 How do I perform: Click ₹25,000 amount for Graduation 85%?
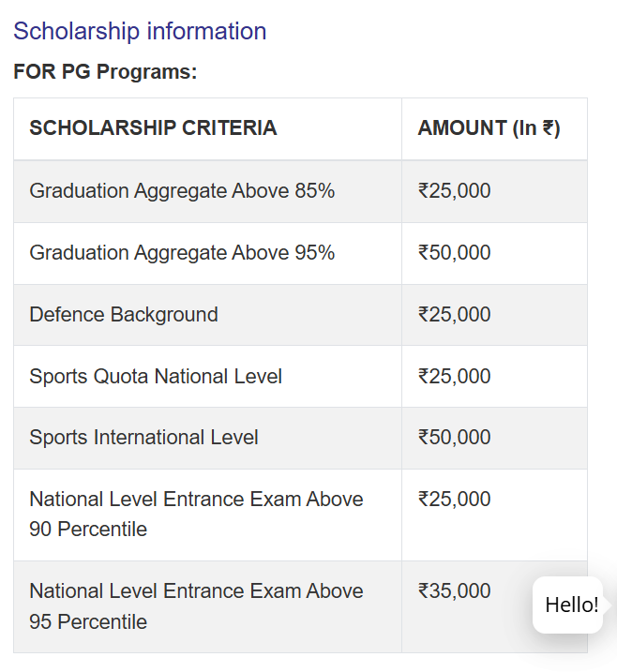tap(455, 191)
